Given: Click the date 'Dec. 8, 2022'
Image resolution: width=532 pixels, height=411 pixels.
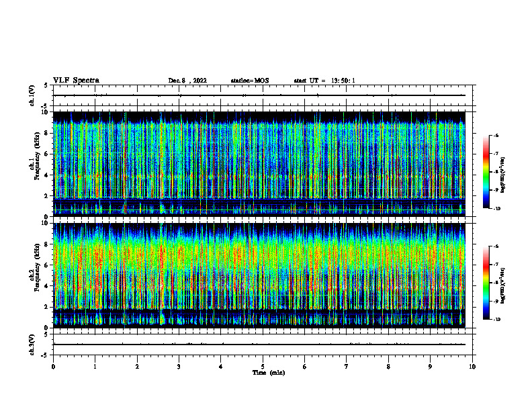Looking at the screenshot, I should (187, 81).
